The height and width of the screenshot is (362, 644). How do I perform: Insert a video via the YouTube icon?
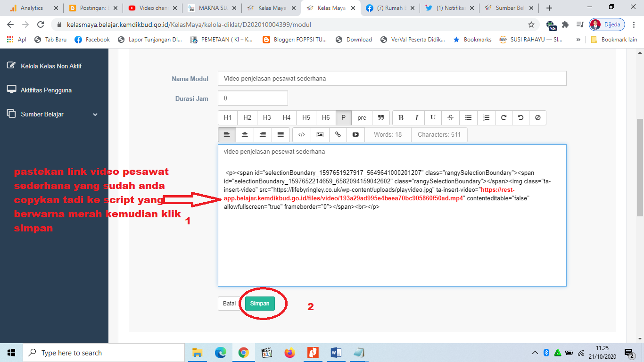tap(355, 135)
